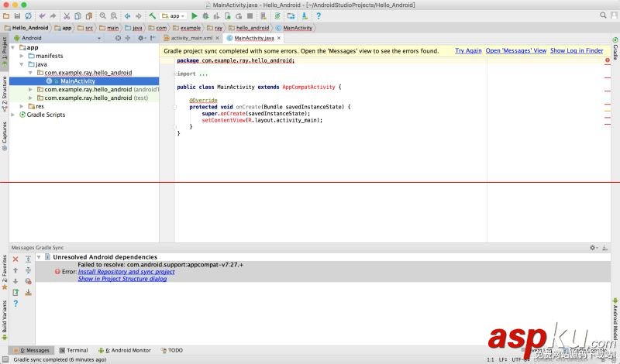Image resolution: width=620 pixels, height=364 pixels.
Task: Open the Structure side panel tab
Action: (x=5, y=93)
